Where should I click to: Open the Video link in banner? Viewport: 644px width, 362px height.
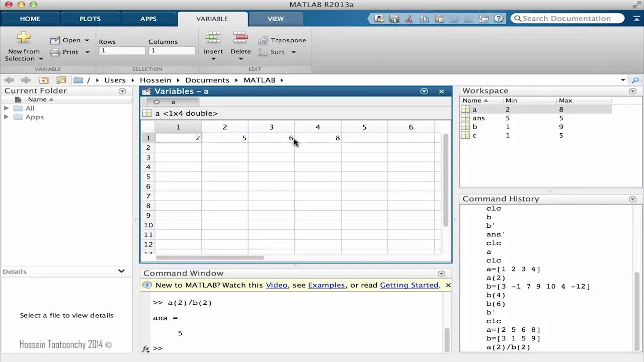tap(277, 285)
